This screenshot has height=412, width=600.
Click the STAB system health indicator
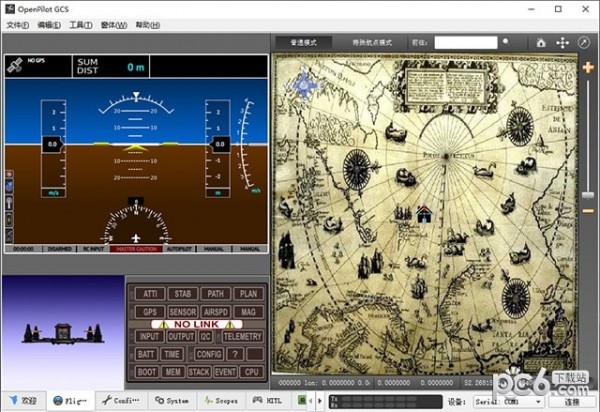(183, 294)
